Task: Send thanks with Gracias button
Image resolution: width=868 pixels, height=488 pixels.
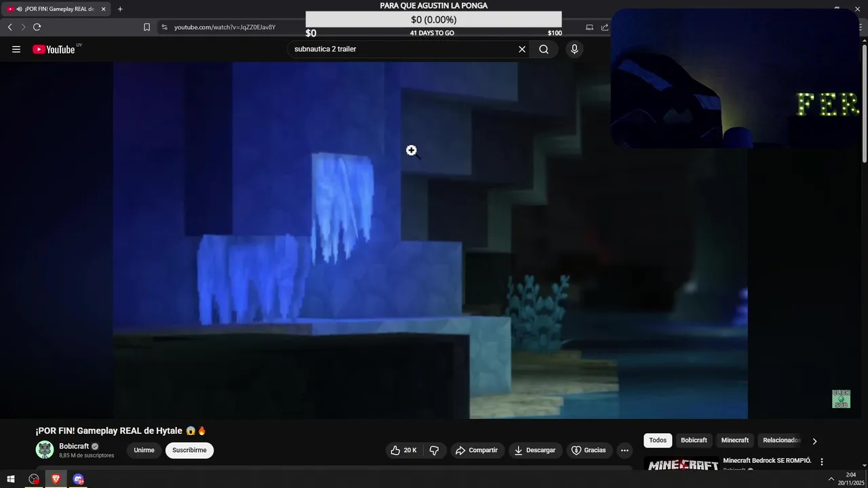Action: pos(589,450)
